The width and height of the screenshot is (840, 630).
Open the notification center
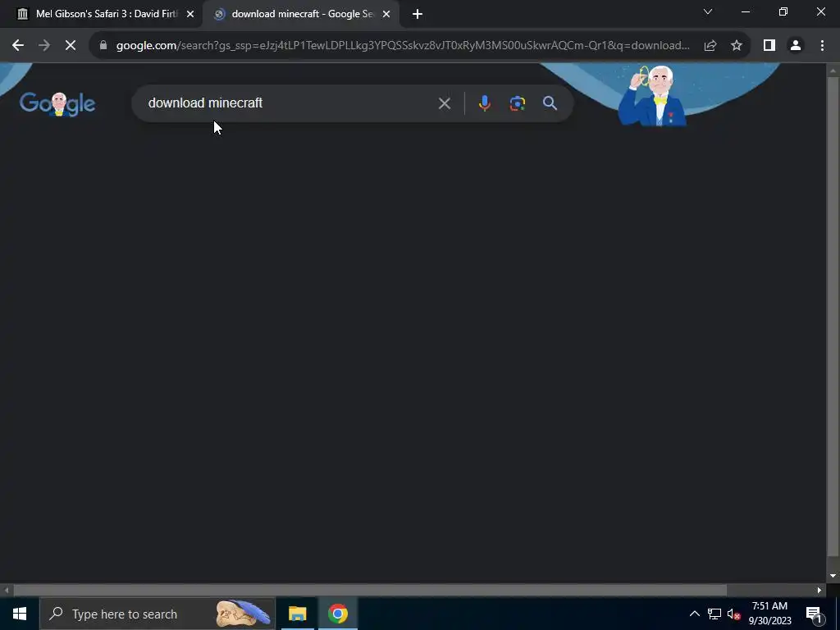tap(813, 614)
